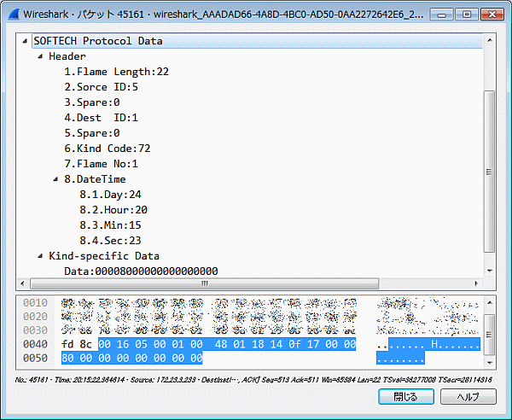Collapse the SOFTECH Protocol Data tree node
The width and height of the screenshot is (512, 420).
coord(26,41)
